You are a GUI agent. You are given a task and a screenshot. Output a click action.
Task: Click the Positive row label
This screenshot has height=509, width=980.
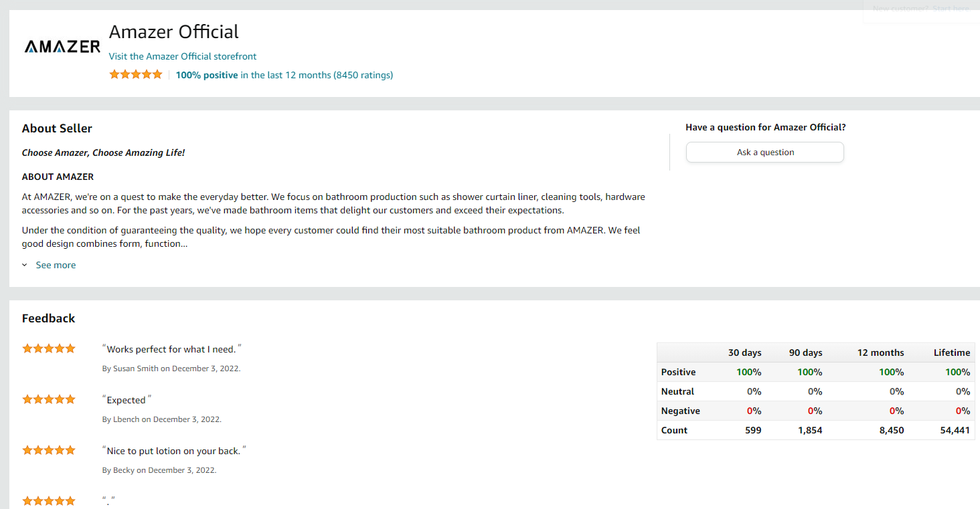tap(678, 372)
